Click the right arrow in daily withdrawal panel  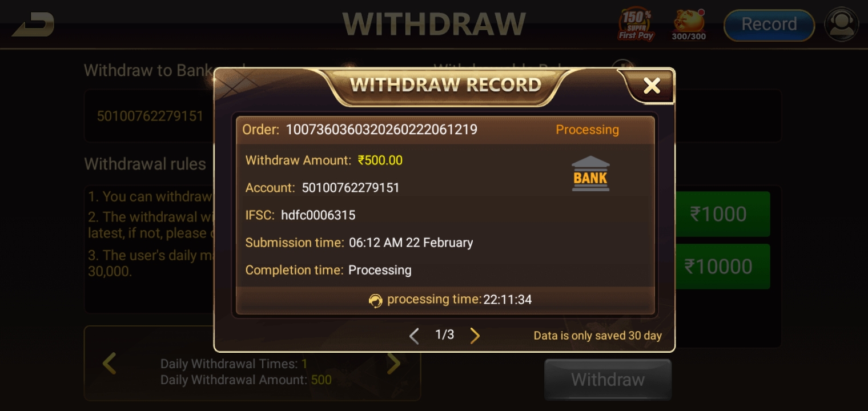[394, 363]
